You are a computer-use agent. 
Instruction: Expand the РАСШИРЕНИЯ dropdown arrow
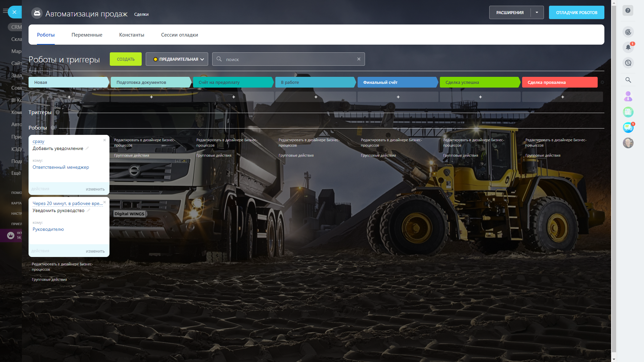(x=537, y=12)
